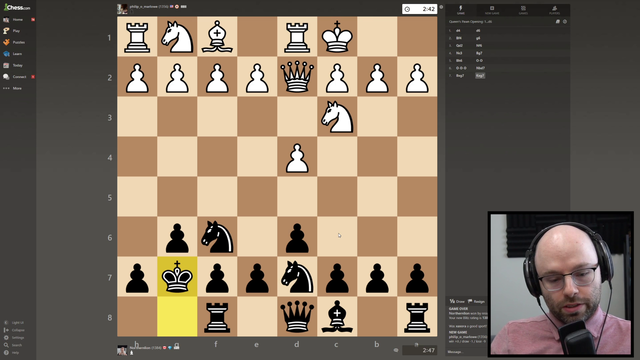This screenshot has height=360, width=640.
Task: Switch to the Games tab
Action: [523, 10]
